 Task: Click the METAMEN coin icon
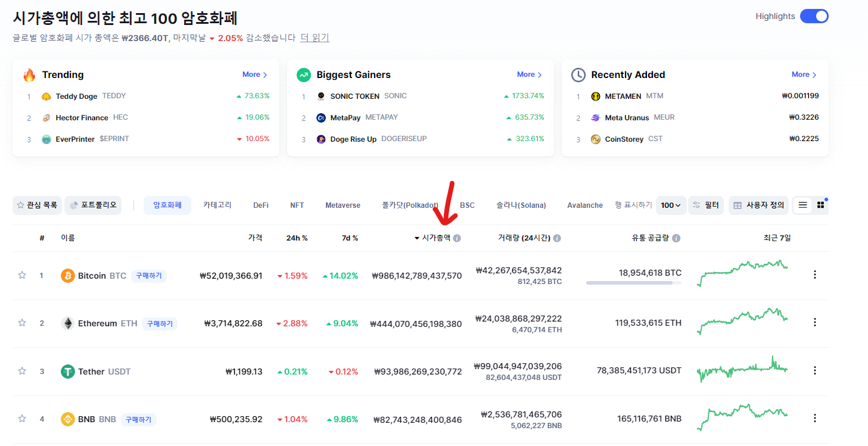596,96
